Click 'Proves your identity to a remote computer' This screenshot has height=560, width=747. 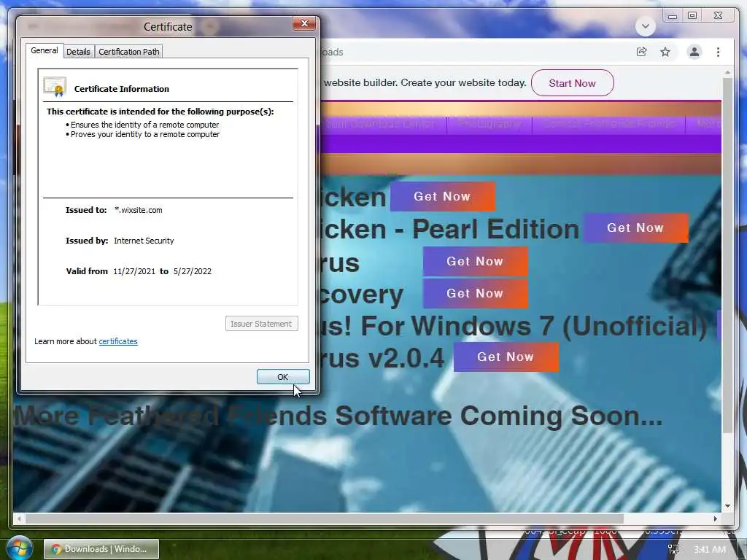pos(145,134)
